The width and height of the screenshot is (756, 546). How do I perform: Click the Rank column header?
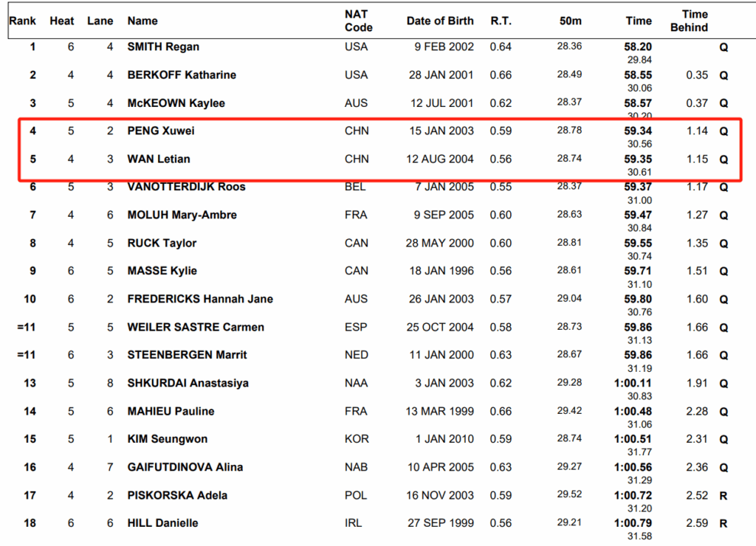click(x=22, y=21)
